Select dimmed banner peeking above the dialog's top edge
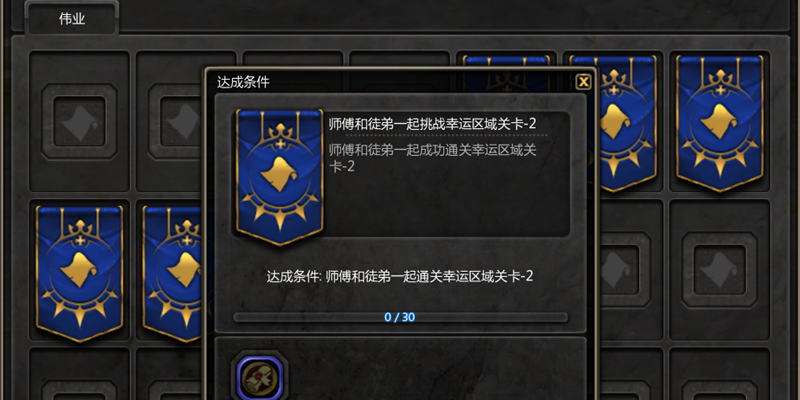Viewport: 800px width, 400px height. point(507,61)
